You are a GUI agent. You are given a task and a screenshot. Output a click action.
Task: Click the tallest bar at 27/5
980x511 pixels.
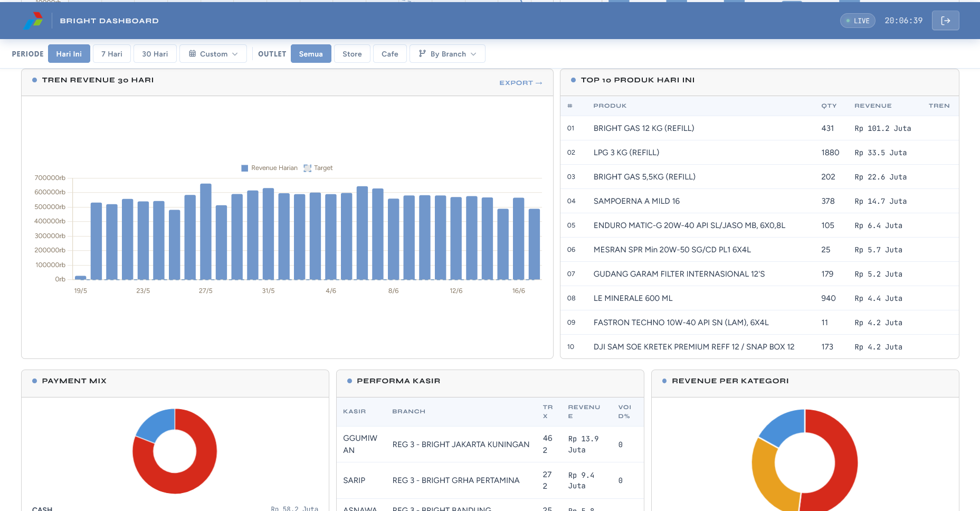(x=206, y=231)
